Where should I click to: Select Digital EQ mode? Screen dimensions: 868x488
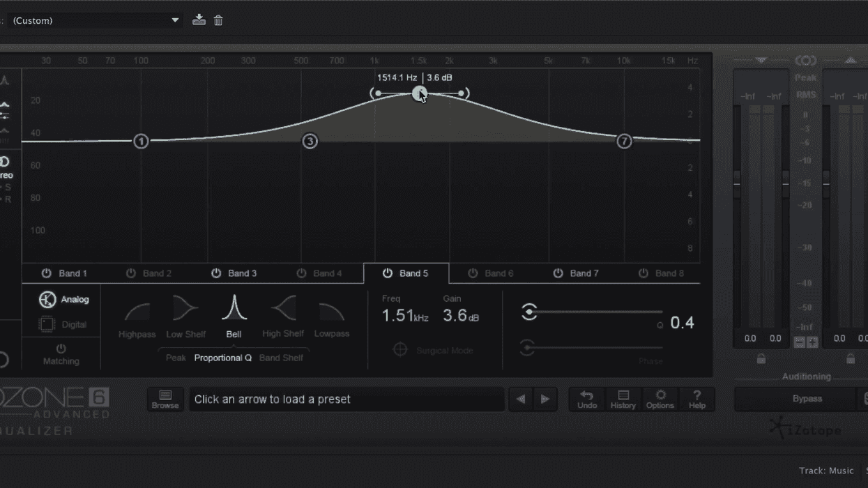coord(63,324)
